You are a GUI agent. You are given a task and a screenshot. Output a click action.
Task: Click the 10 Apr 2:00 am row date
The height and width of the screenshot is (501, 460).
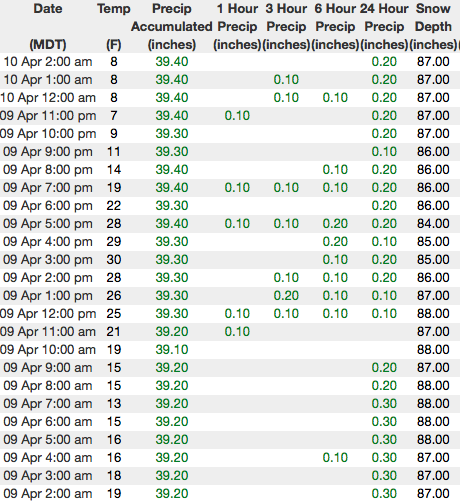click(x=48, y=62)
